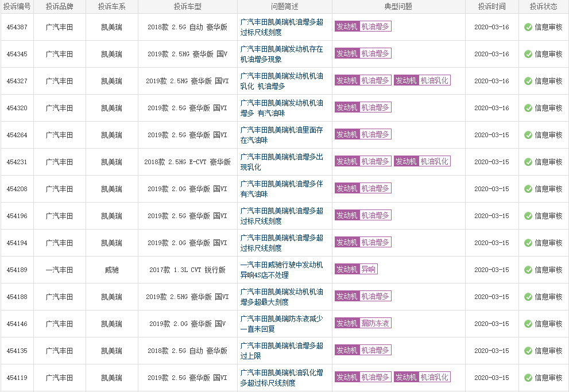Click the green check icon in row 454196
Viewport: 569px width, 392px height.
pyautogui.click(x=528, y=216)
